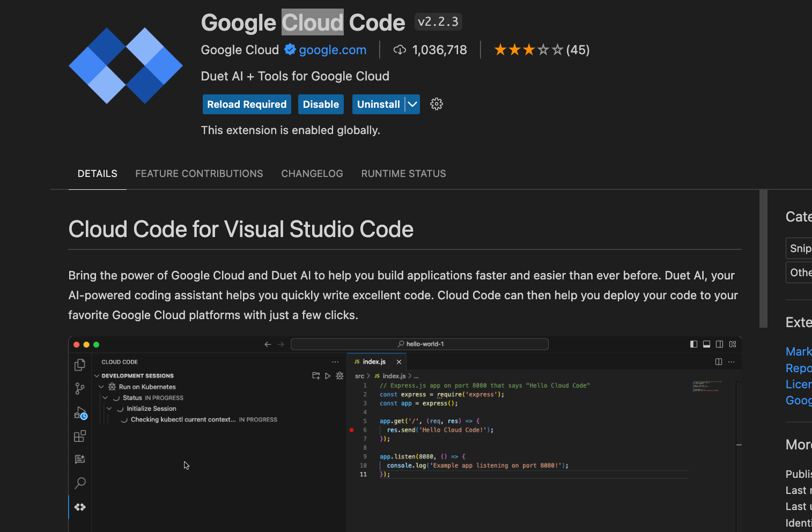Switch to the Runtime Status tab
The image size is (812, 532).
(403, 174)
